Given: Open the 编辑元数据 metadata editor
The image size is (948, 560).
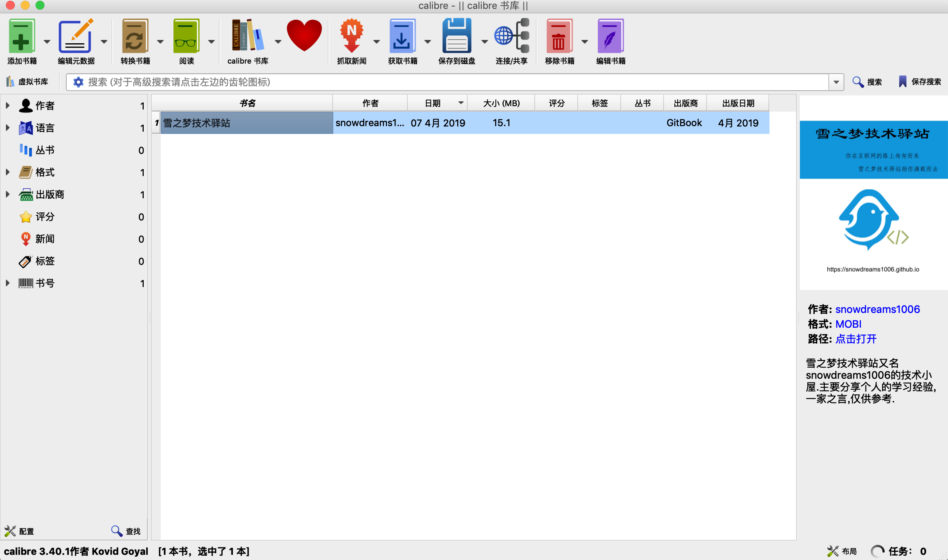Looking at the screenshot, I should pyautogui.click(x=76, y=36).
